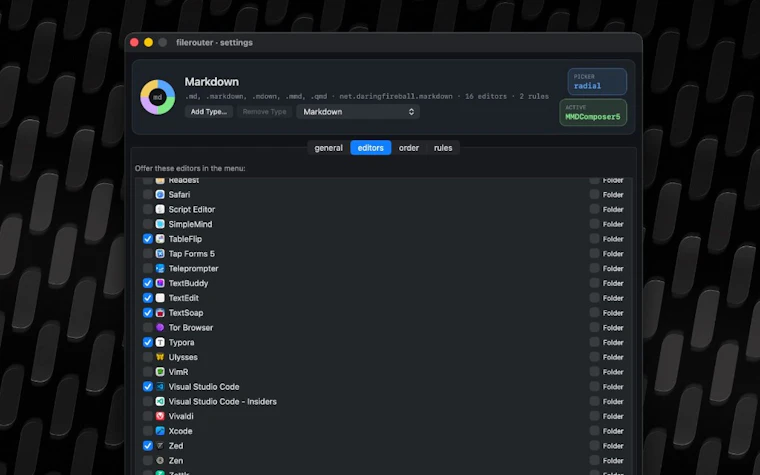Toggle the Folder option for Safari
Image resolution: width=760 pixels, height=475 pixels.
click(x=594, y=194)
